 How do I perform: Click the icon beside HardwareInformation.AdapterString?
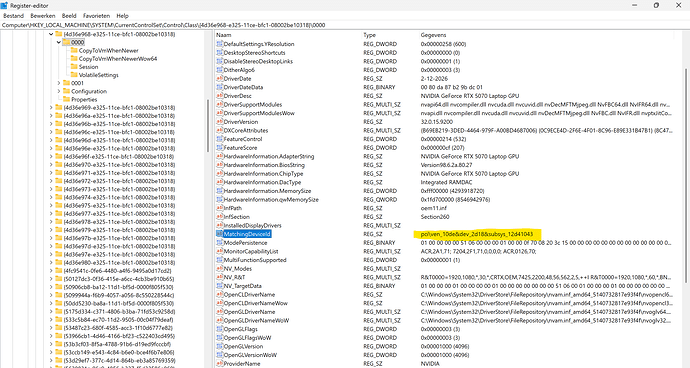220,156
